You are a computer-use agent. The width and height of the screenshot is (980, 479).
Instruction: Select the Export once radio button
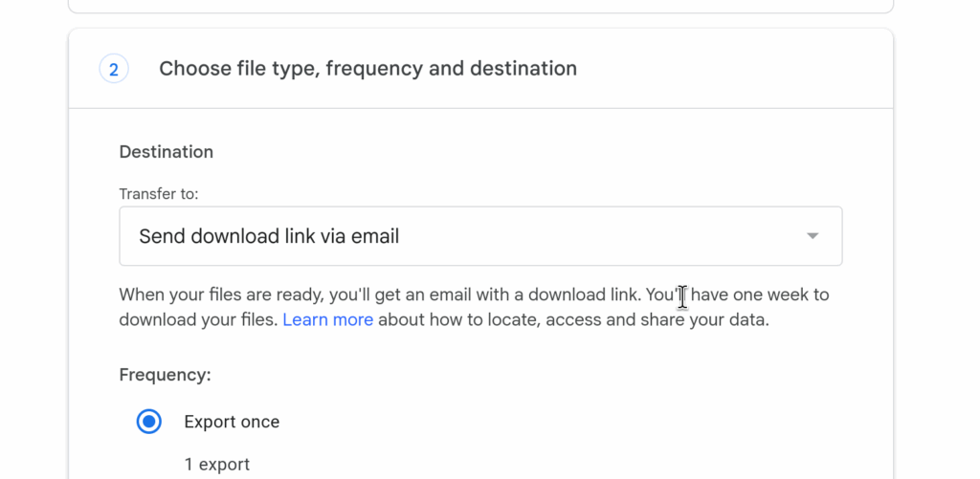click(149, 422)
